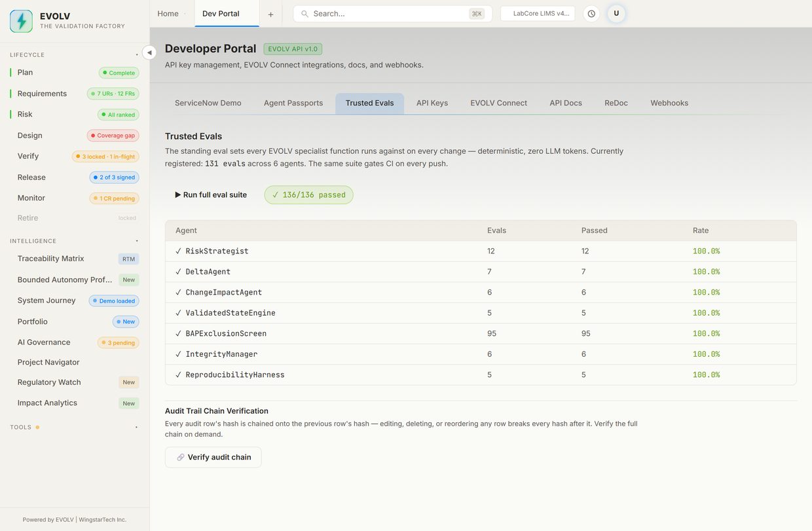Click the Rate column header
812x531 pixels.
pyautogui.click(x=701, y=230)
